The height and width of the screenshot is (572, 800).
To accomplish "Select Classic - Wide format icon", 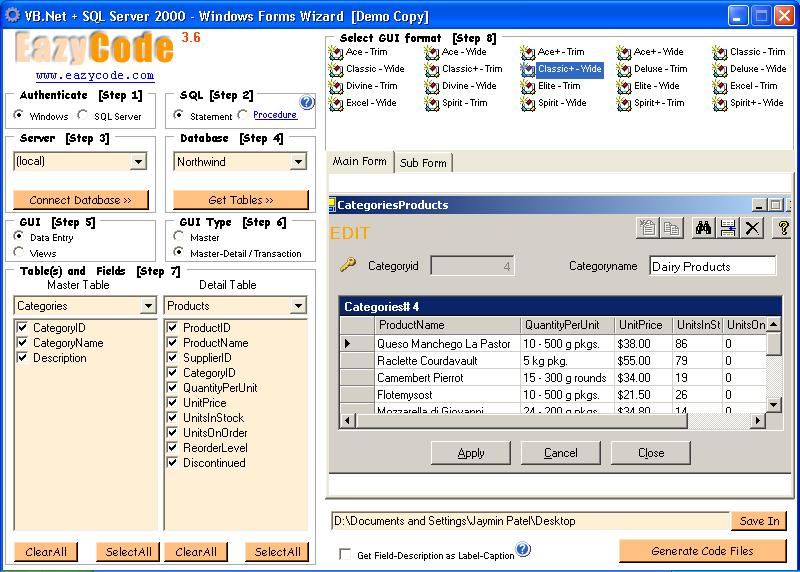I will click(x=336, y=69).
